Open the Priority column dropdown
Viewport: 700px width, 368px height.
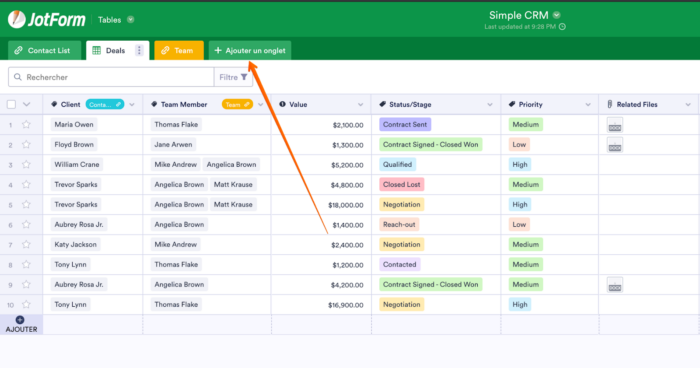point(588,105)
